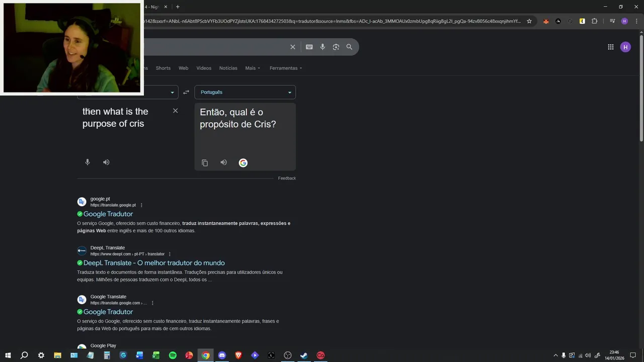This screenshot has width=644, height=362.
Task: Open OBS Studio from the taskbar
Action: point(288,355)
